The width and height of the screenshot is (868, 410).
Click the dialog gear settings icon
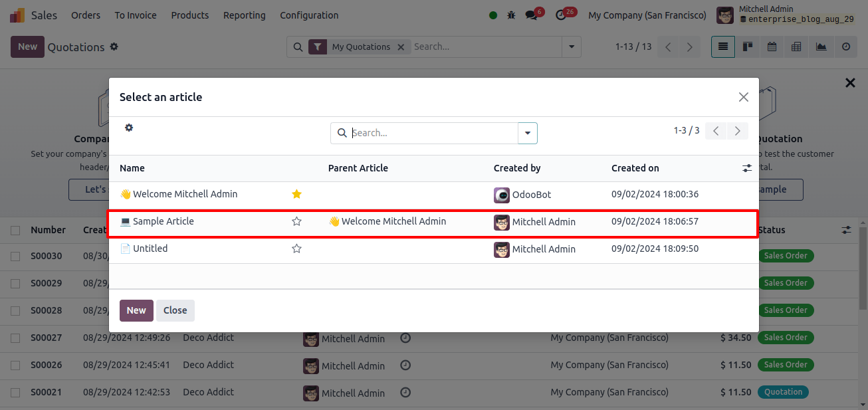(129, 128)
